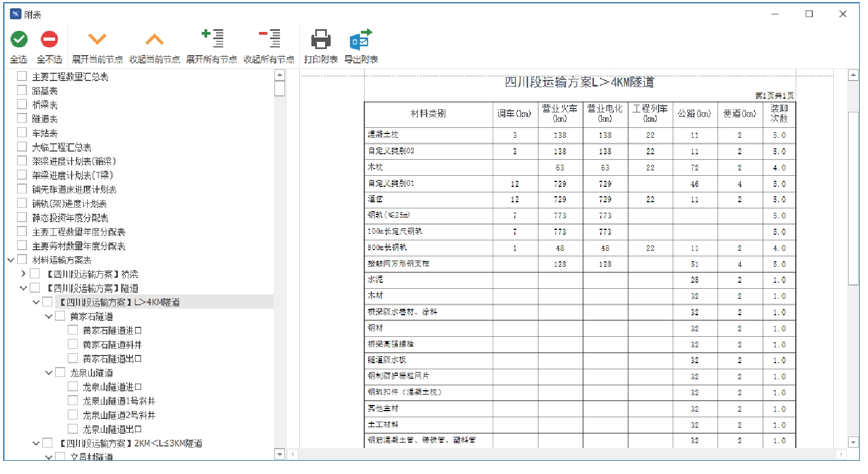The width and height of the screenshot is (868, 474).
Task: Export the table with 导出附表 icon
Action: (x=361, y=39)
